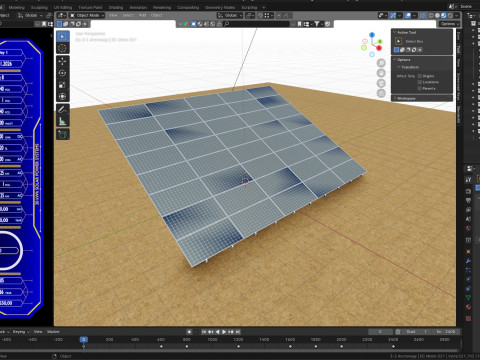Expand the Workspace panel
This screenshot has height=360, width=480.
point(395,98)
